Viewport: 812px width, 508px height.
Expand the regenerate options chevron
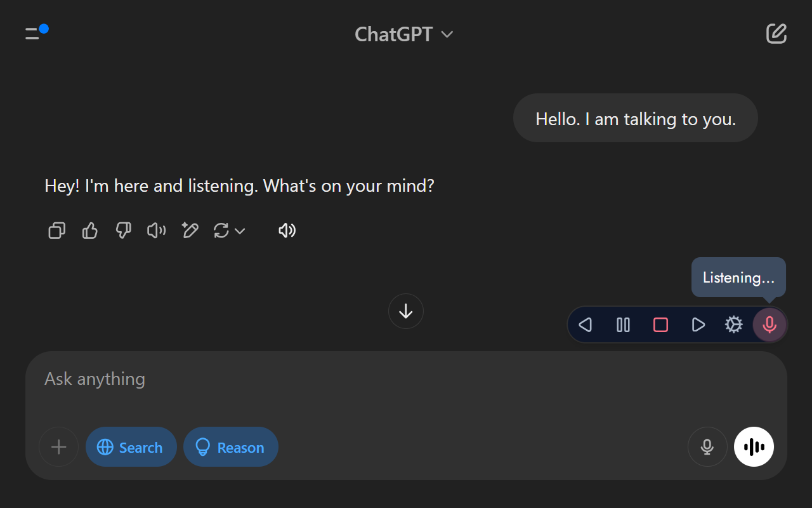[239, 231]
